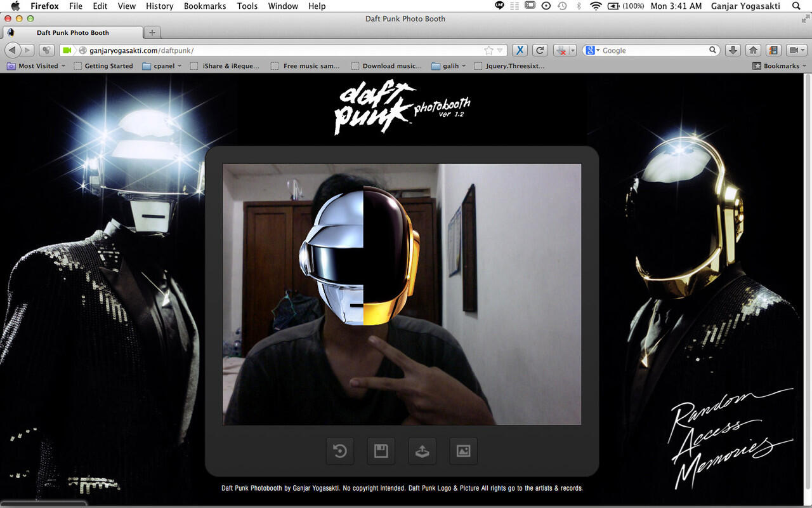Viewport: 812px width, 508px height.
Task: Open the Jquery.Threesixt... bookmark
Action: [x=509, y=65]
